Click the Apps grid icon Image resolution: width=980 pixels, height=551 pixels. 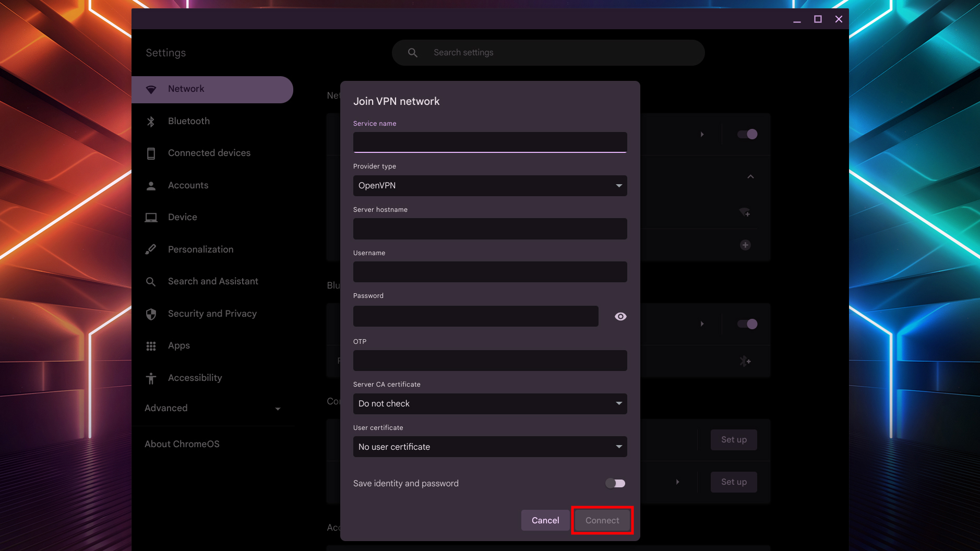(151, 346)
